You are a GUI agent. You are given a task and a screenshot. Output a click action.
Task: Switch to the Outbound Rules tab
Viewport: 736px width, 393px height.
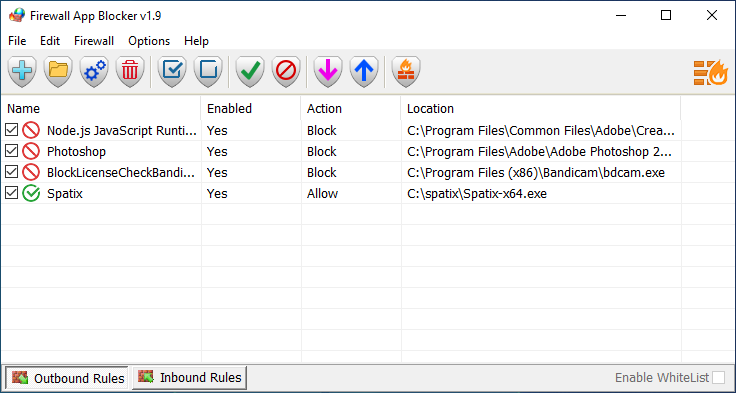67,378
